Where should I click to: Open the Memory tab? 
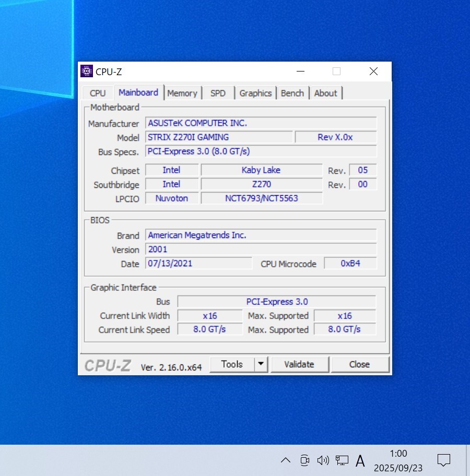182,93
